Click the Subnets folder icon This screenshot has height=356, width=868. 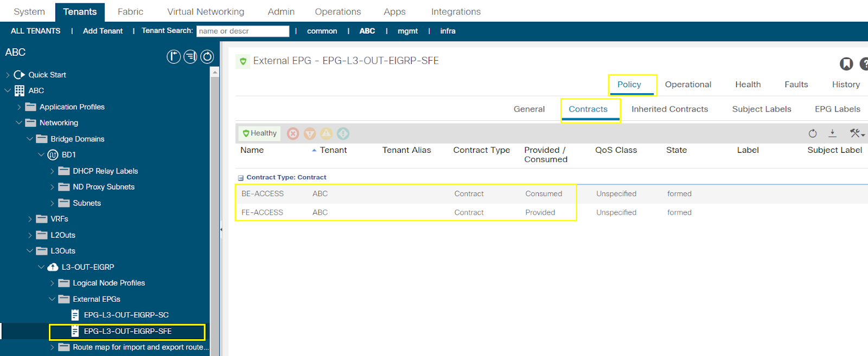[64, 203]
